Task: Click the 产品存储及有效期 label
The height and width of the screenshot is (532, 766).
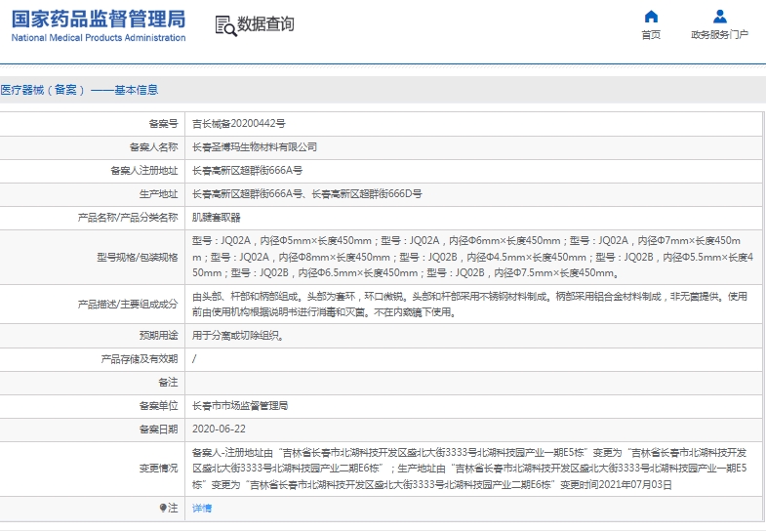Action: point(140,359)
